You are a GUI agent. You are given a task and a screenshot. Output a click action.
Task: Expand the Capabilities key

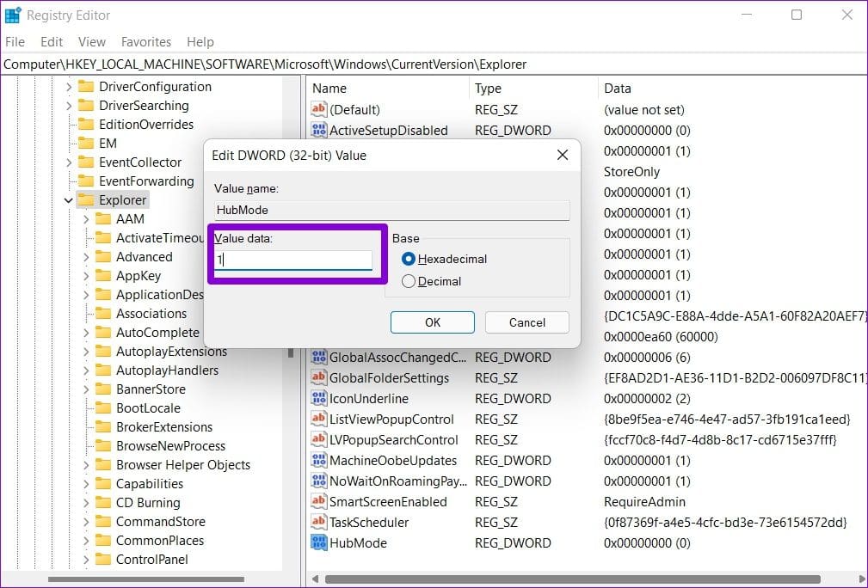(x=86, y=484)
